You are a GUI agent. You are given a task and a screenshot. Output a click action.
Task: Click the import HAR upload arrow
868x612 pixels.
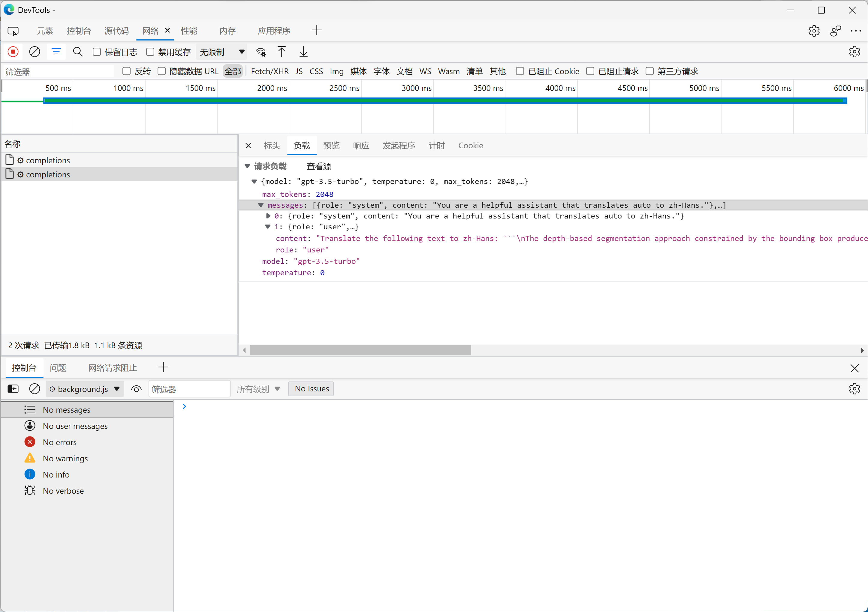282,52
